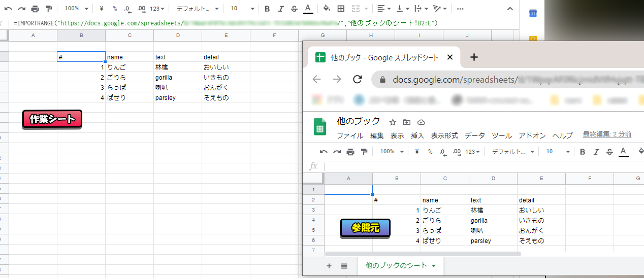Select paint format in 他のブック toolbar
The height and width of the screenshot is (278, 644).
(364, 151)
